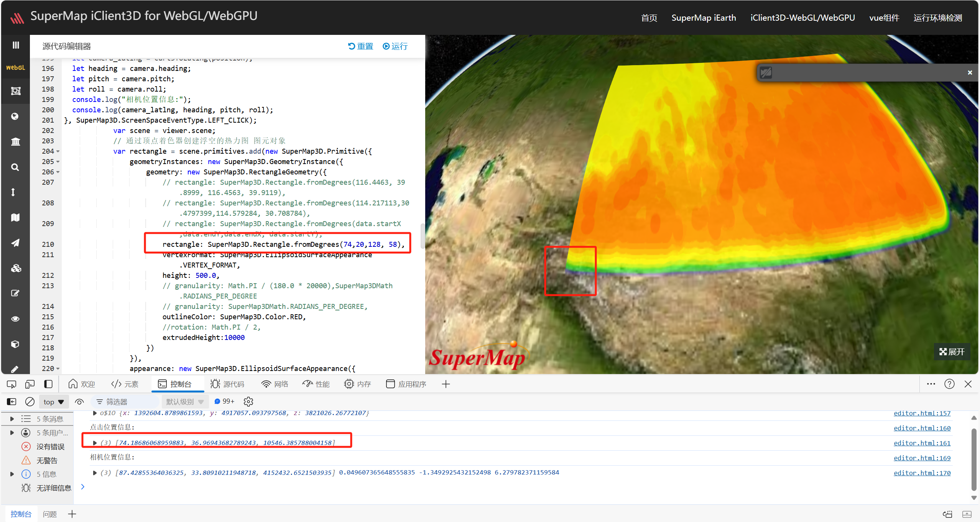Image resolution: width=980 pixels, height=522 pixels.
Task: Click the 筛选器 filter input field
Action: (127, 402)
